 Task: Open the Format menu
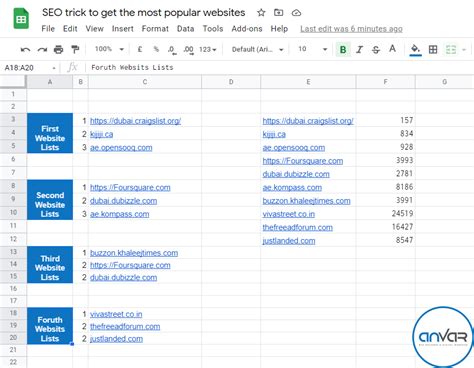pos(155,29)
